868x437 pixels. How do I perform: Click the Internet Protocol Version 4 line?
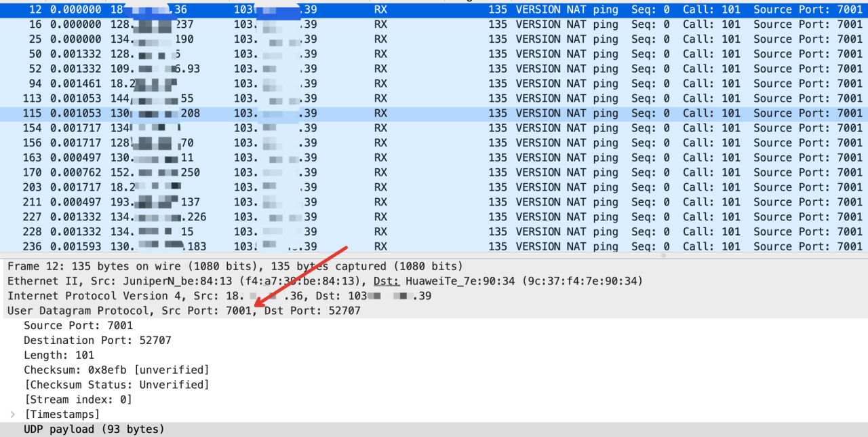point(219,296)
